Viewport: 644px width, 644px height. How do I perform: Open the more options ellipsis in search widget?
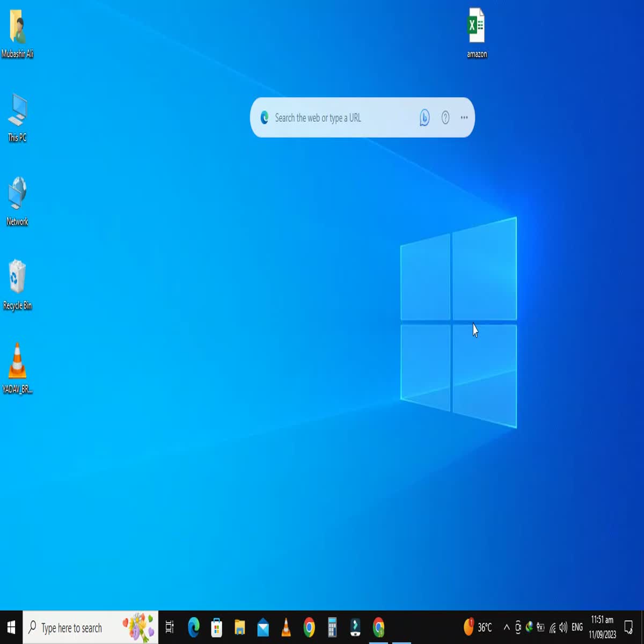(x=464, y=118)
